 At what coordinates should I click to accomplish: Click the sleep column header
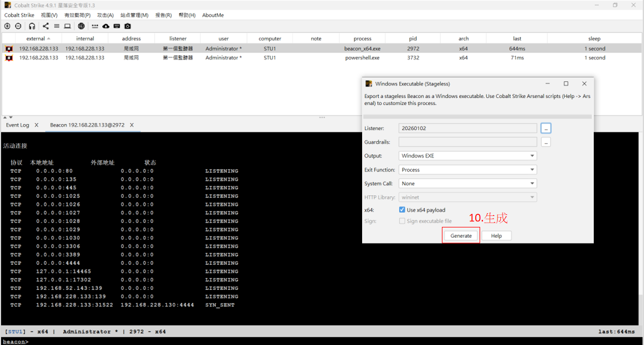[x=594, y=39]
